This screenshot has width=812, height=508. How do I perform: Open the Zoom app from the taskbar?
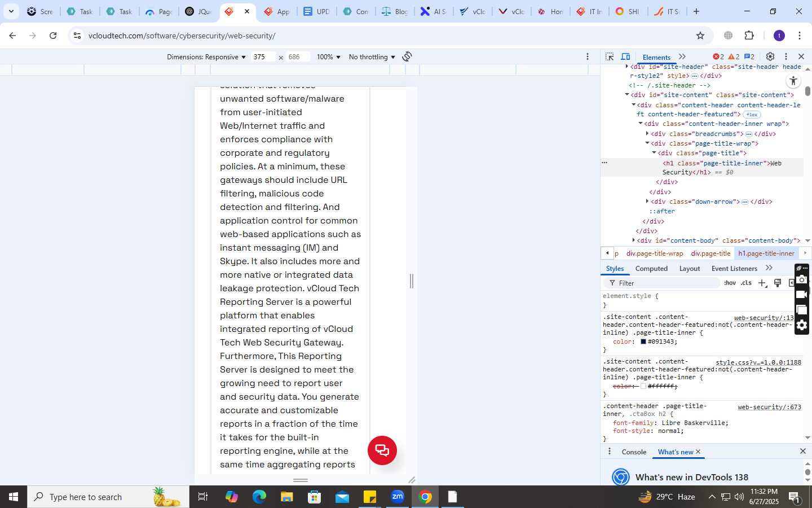(398, 497)
